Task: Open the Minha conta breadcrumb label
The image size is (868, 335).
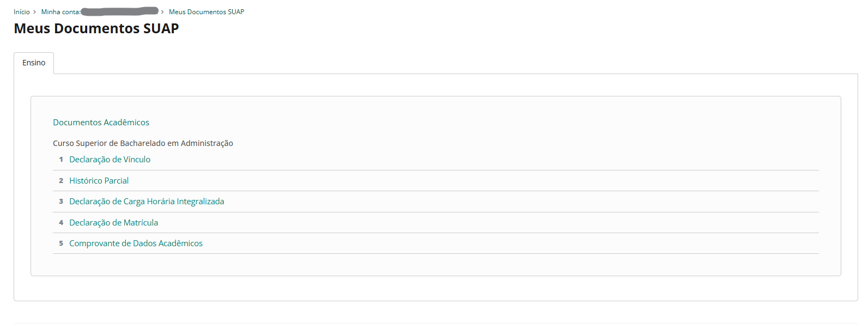Action: point(60,12)
